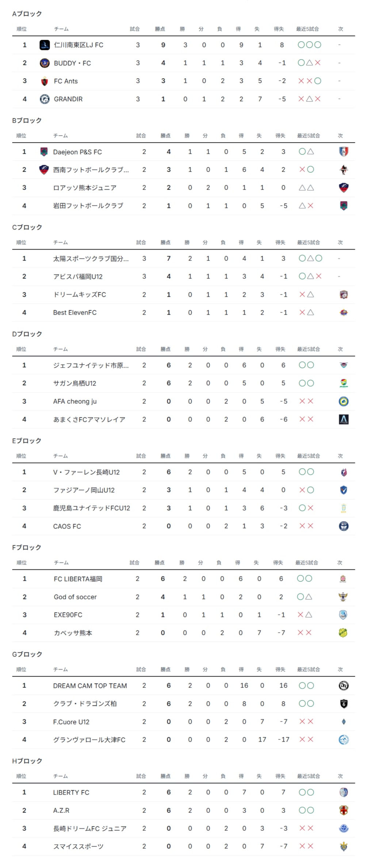Click the FC Ants team logo
Viewport: 371px width, 868px height.
[x=45, y=81]
